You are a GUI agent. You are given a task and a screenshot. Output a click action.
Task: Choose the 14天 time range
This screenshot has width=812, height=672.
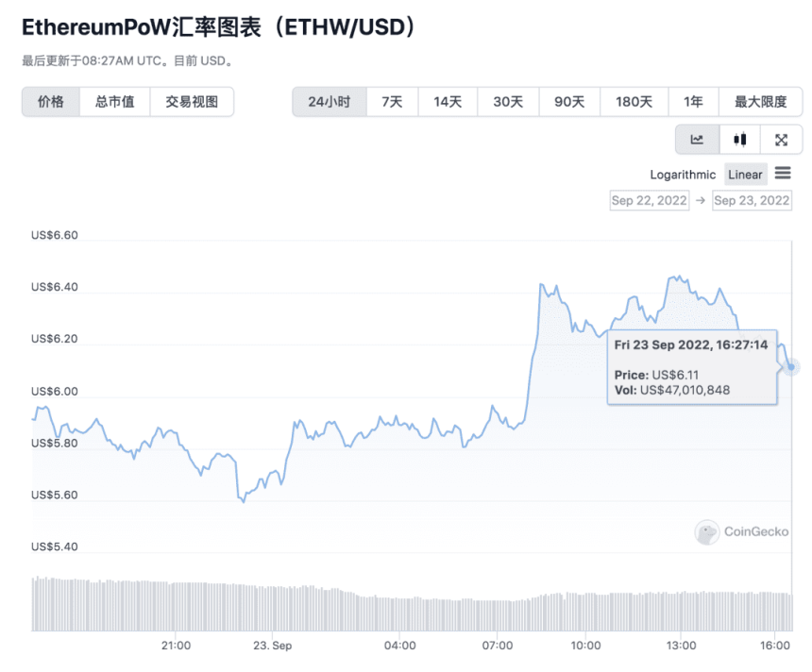(448, 102)
